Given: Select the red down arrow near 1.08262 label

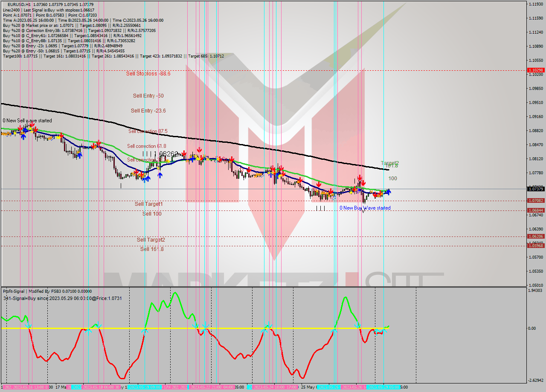Looking at the screenshot, I should point(184,152).
